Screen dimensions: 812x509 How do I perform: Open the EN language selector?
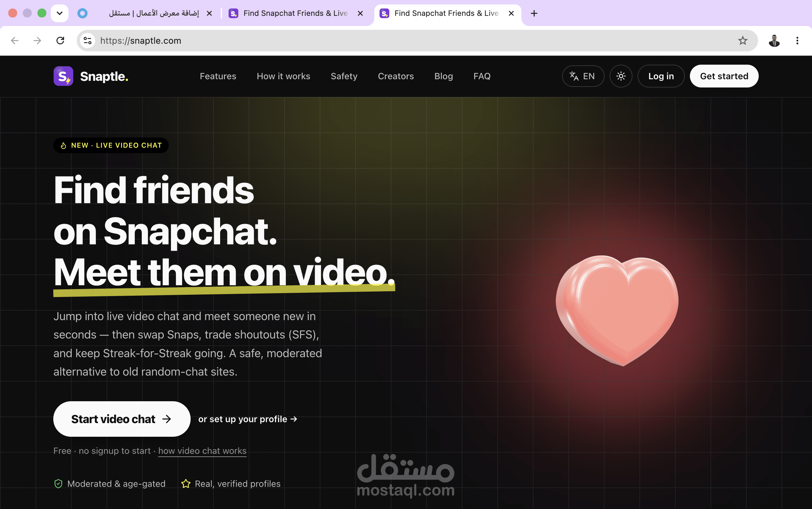point(583,76)
